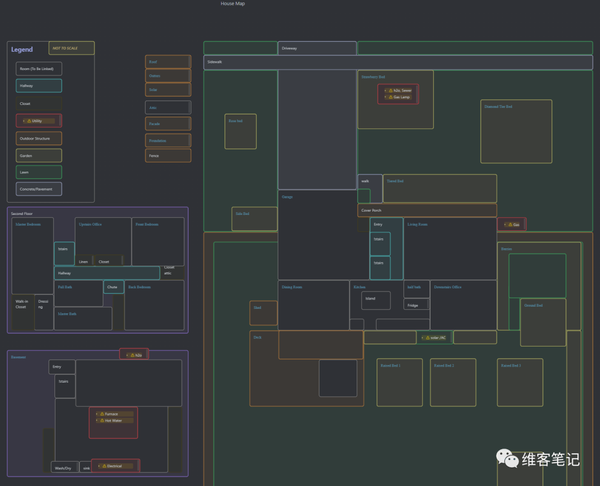The image size is (600, 486).
Task: Collapse the h2o callout atop Basement
Action: point(127,355)
